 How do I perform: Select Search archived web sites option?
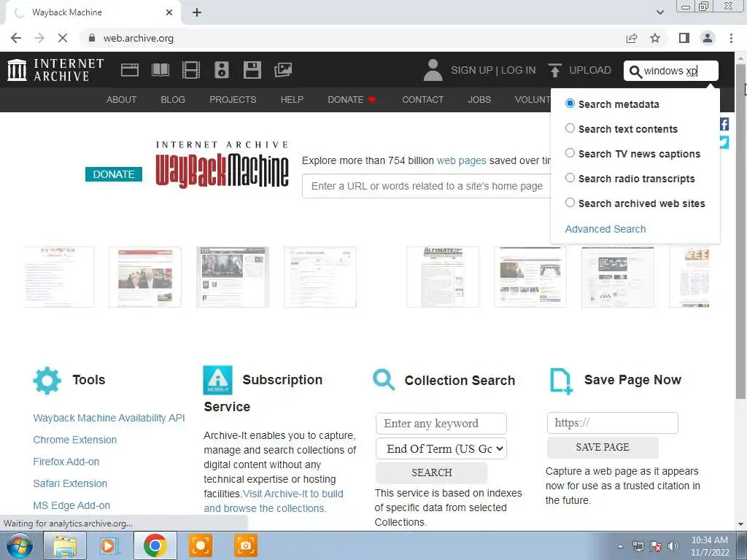point(570,203)
